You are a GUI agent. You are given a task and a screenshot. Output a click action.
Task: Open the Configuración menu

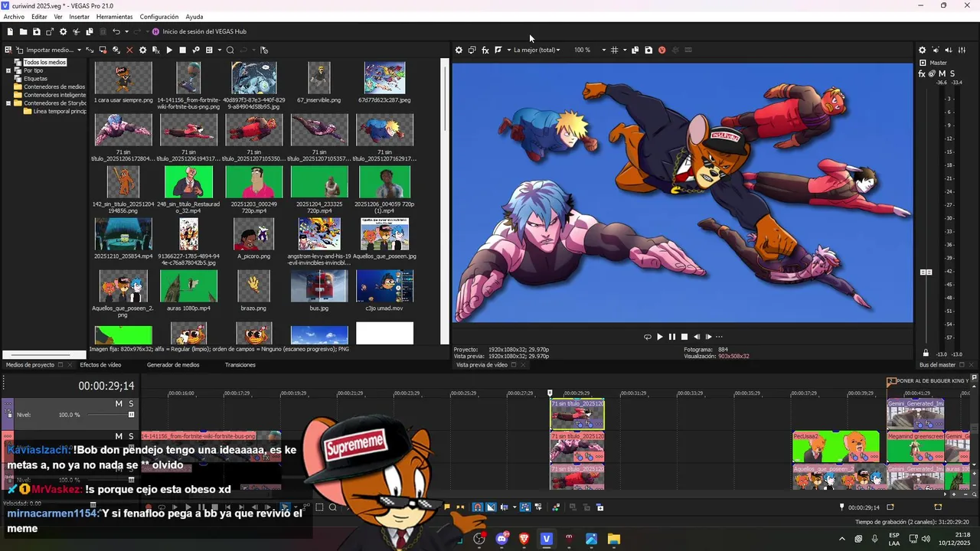pyautogui.click(x=159, y=17)
